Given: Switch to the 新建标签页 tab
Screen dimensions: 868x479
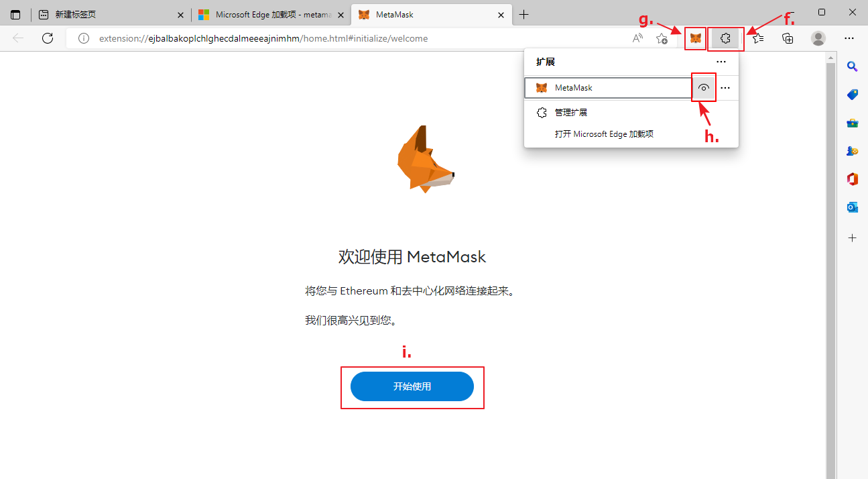Looking at the screenshot, I should tap(111, 15).
